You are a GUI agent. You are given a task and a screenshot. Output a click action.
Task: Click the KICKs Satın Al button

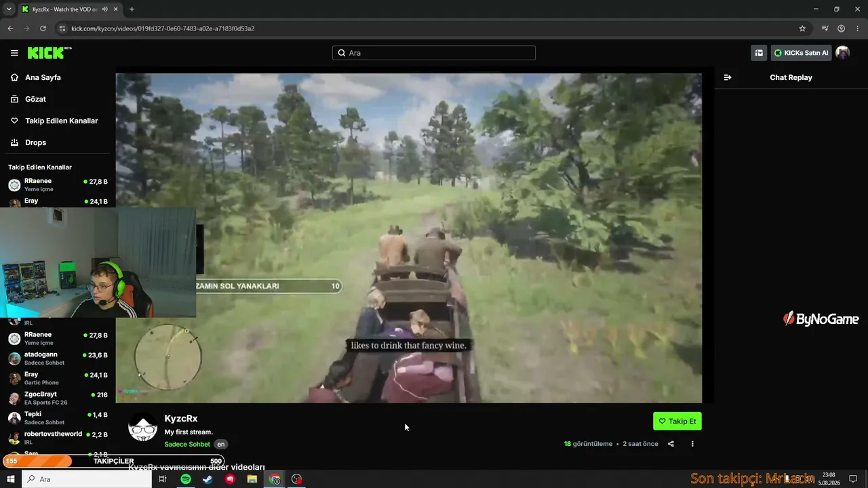pyautogui.click(x=801, y=53)
